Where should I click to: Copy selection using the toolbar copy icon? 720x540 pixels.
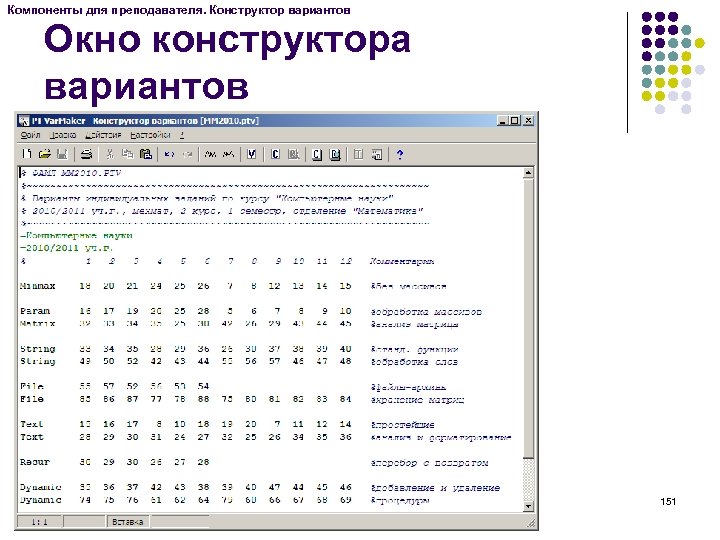click(128, 154)
